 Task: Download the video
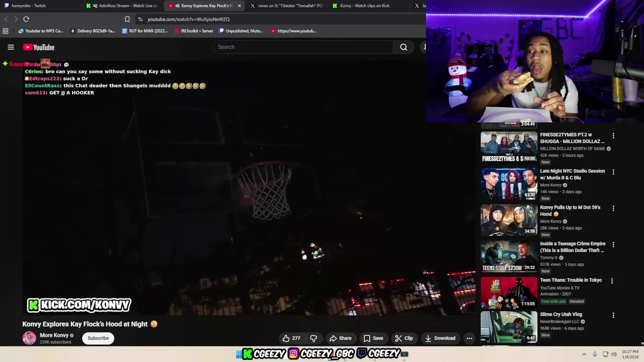click(440, 338)
